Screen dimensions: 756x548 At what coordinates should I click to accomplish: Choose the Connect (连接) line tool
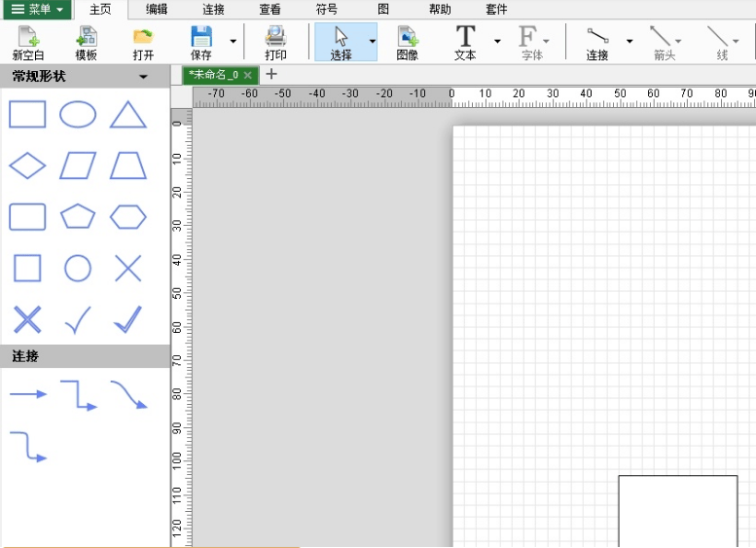click(597, 42)
